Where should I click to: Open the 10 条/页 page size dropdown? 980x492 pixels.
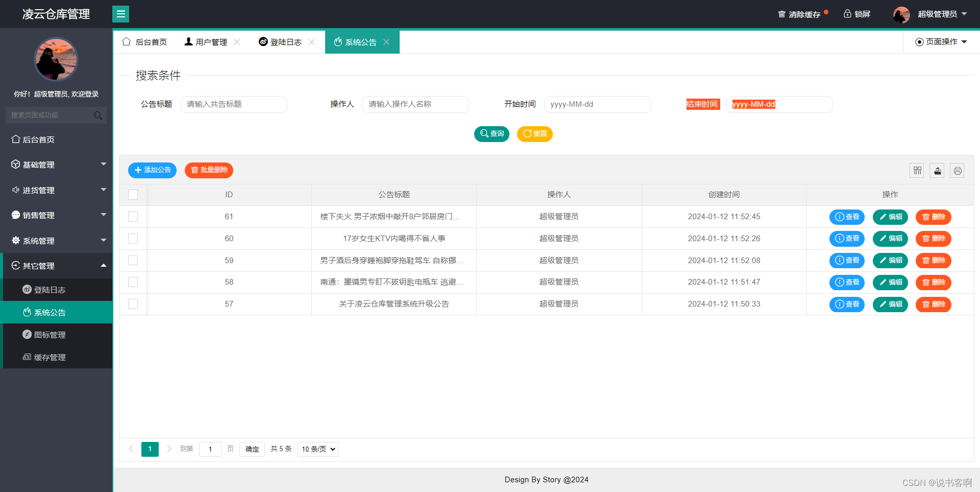coord(318,449)
